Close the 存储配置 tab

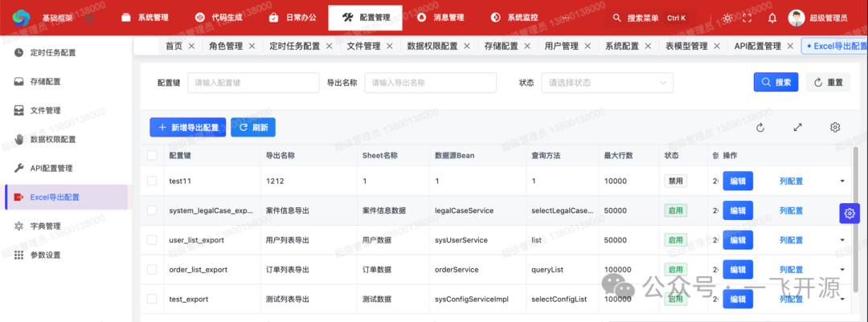(527, 46)
